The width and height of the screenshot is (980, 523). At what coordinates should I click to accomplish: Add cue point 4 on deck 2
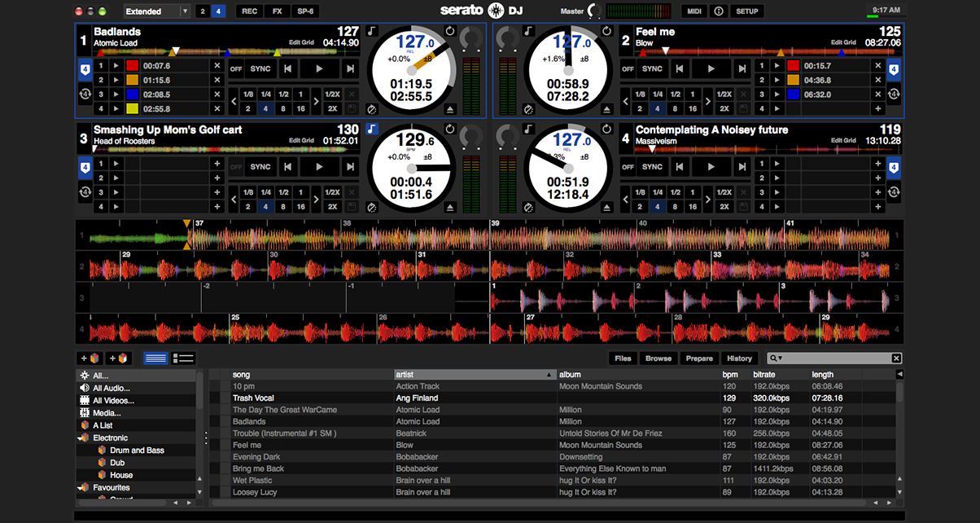[x=877, y=108]
